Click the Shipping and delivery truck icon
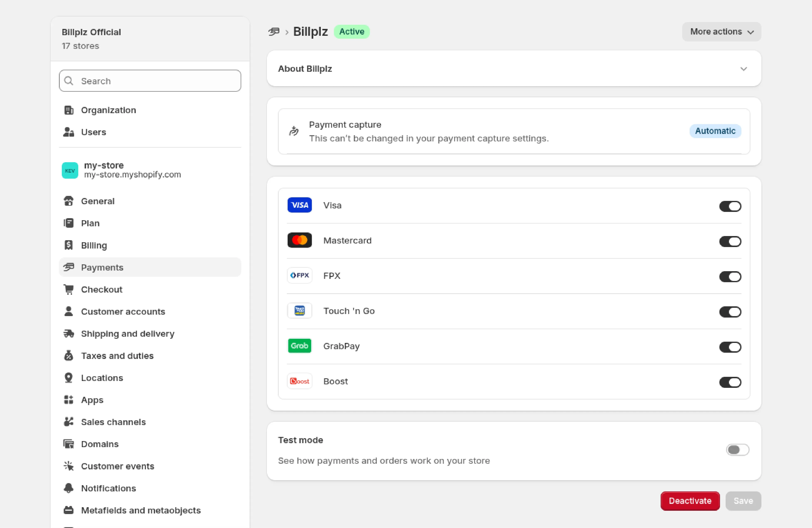 point(68,333)
